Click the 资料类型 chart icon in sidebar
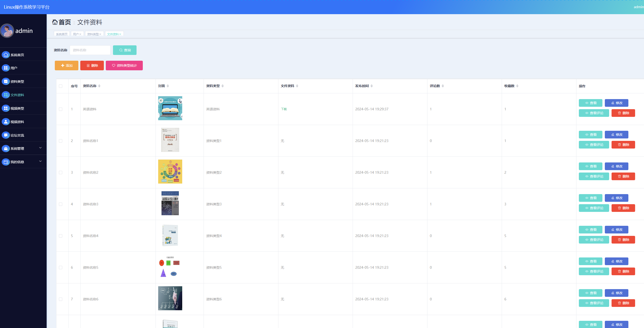Viewport: 644px width, 328px height. click(6, 81)
